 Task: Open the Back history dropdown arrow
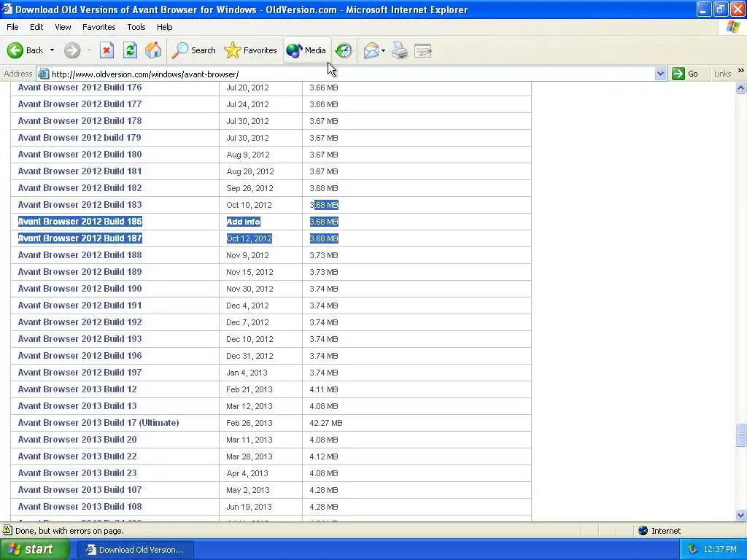tap(52, 50)
